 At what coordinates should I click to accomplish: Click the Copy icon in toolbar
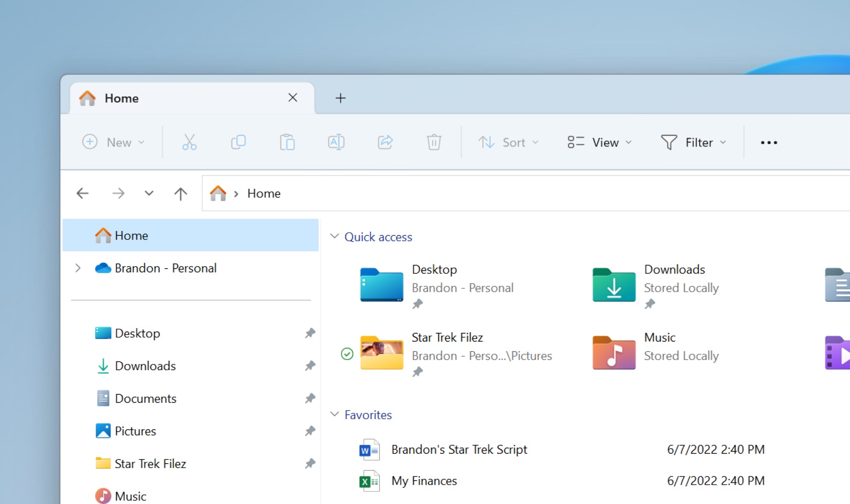(x=238, y=142)
